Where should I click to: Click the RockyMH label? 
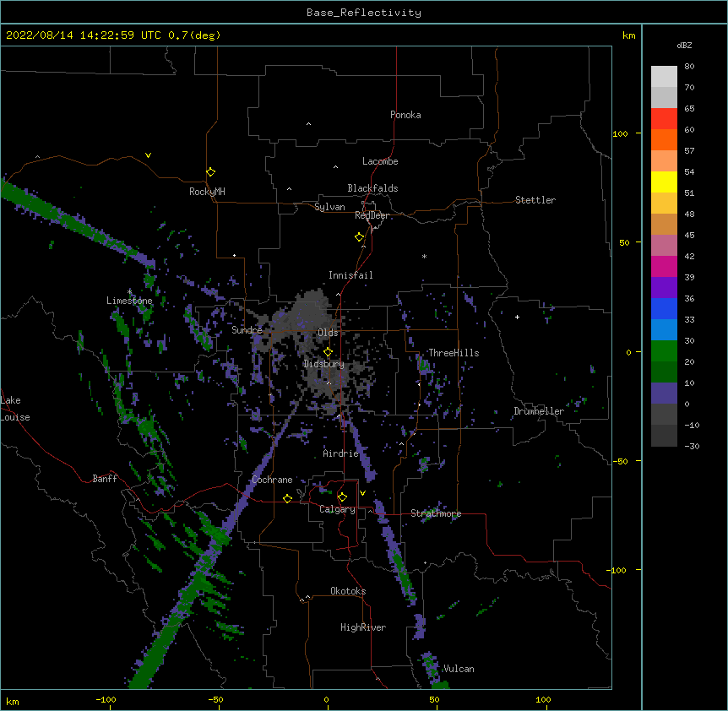pos(207,192)
